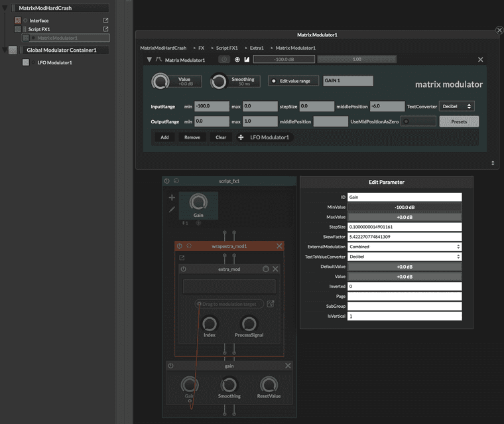The height and width of the screenshot is (424, 504).
Task: Close the wrapextra_mod1 node
Action: [279, 246]
